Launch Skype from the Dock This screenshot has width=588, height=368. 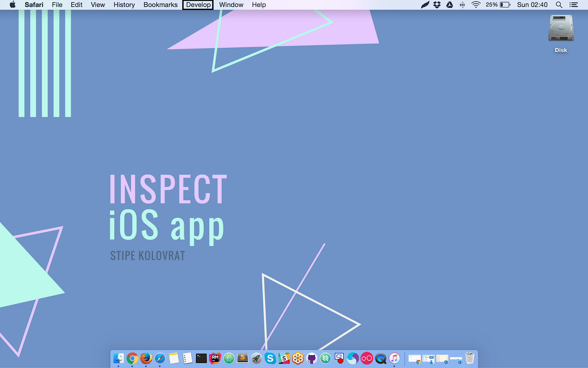coord(270,358)
